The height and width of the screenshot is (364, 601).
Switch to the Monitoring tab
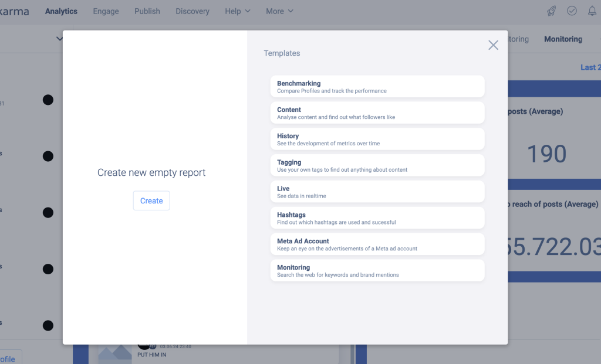click(x=563, y=39)
